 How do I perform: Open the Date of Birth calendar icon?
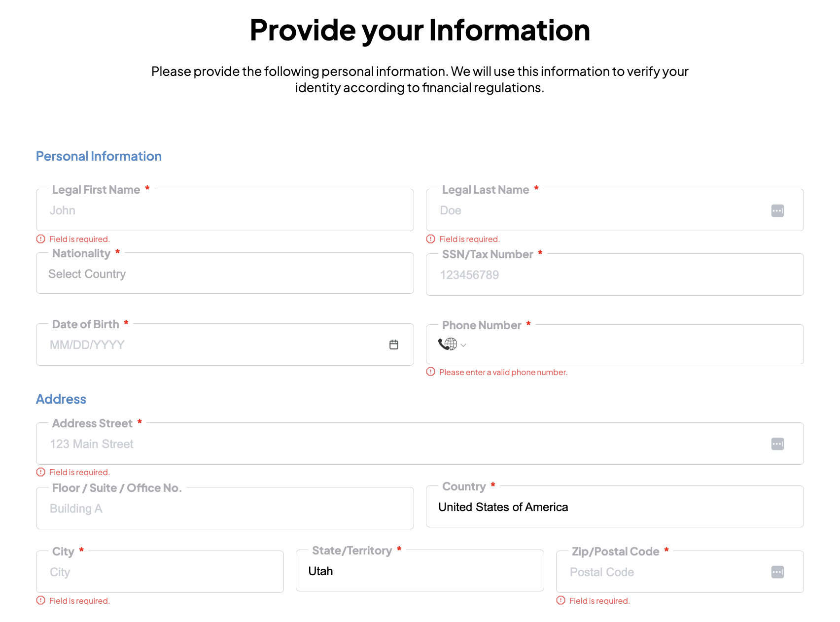393,345
